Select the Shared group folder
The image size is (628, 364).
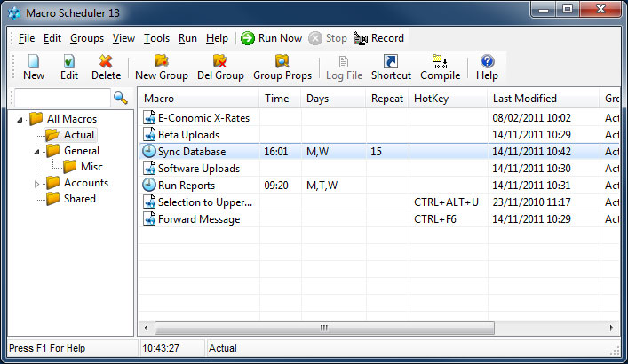tap(71, 199)
